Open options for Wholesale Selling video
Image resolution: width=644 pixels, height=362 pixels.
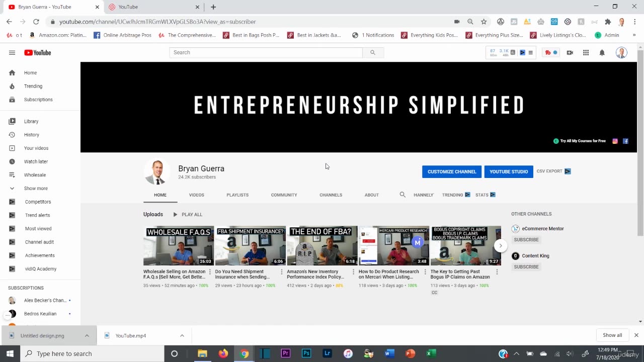pos(210,272)
